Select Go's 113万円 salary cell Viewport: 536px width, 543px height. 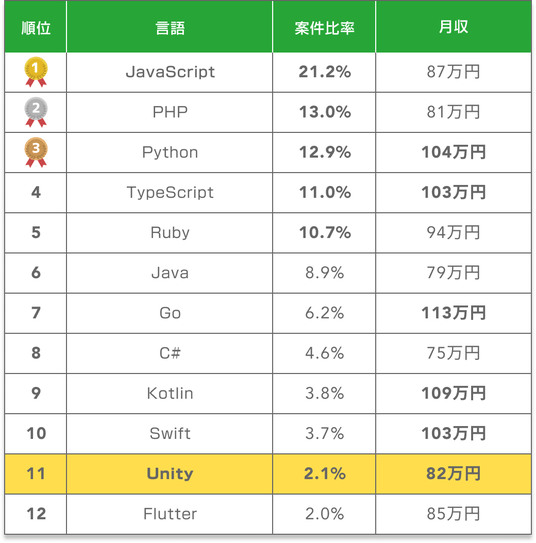pos(454,313)
